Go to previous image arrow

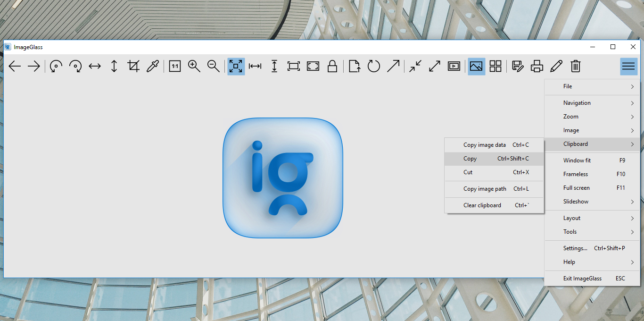15,67
